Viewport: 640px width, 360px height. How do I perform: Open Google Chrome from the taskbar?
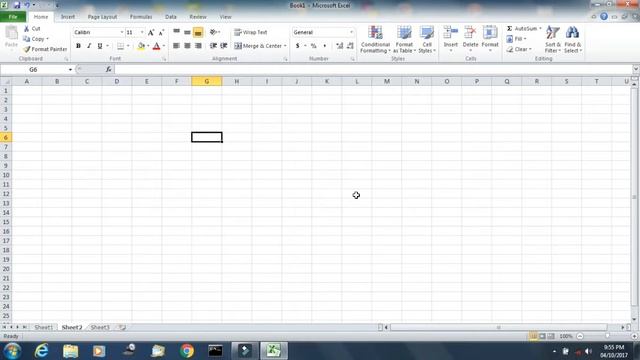[187, 351]
